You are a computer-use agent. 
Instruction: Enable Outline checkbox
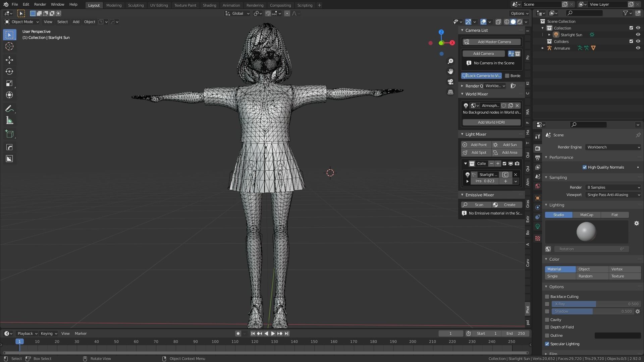(x=547, y=336)
